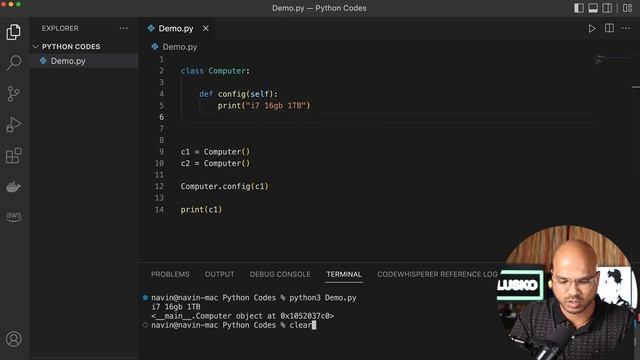Screen dimensions: 640x360
Task: Close the Demo.py editor tab
Action: click(206, 28)
